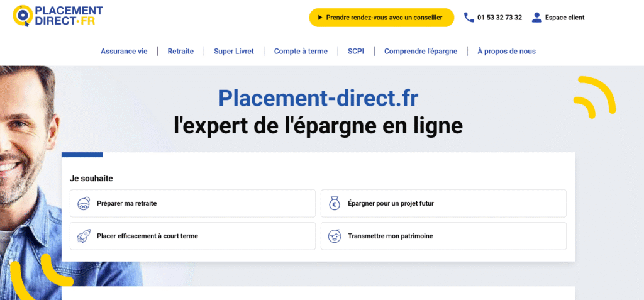
Task: Open Comprendre l'épargne menu
Action: click(x=421, y=52)
